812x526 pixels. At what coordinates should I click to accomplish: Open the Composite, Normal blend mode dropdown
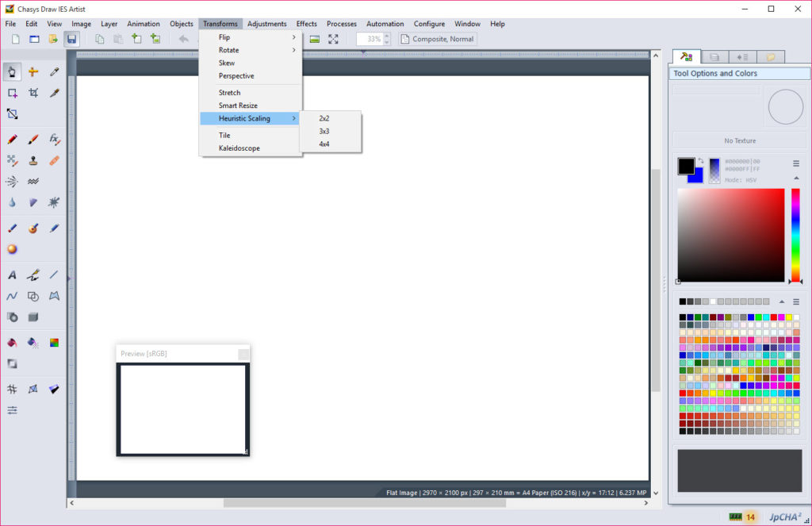tap(438, 39)
